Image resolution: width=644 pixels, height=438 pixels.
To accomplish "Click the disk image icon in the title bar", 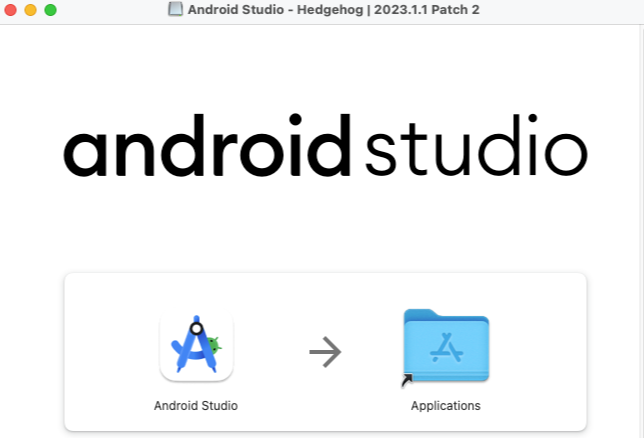I will point(175,9).
